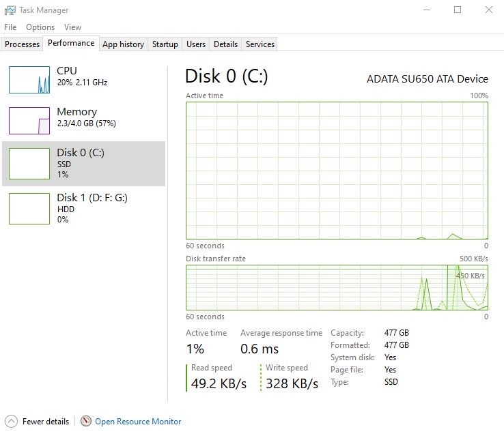Select the Memory usage graph thumbnail
The height and width of the screenshot is (438, 504).
tap(29, 121)
